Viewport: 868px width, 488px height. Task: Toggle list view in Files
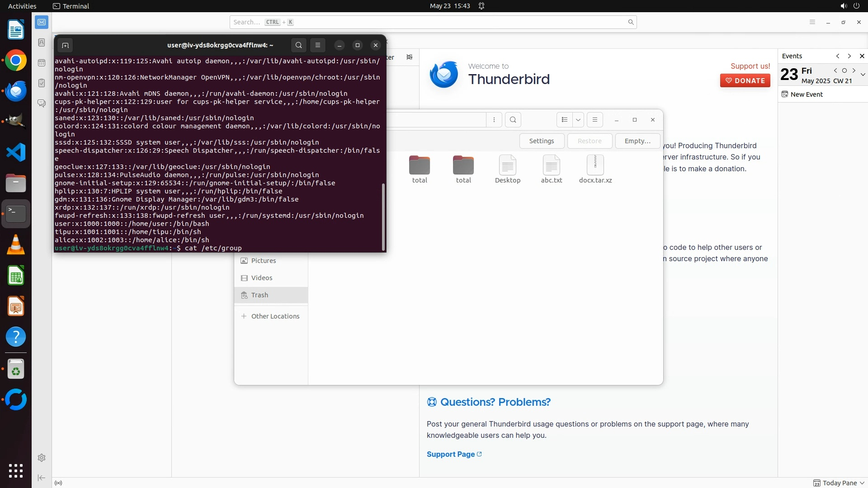[x=564, y=120]
